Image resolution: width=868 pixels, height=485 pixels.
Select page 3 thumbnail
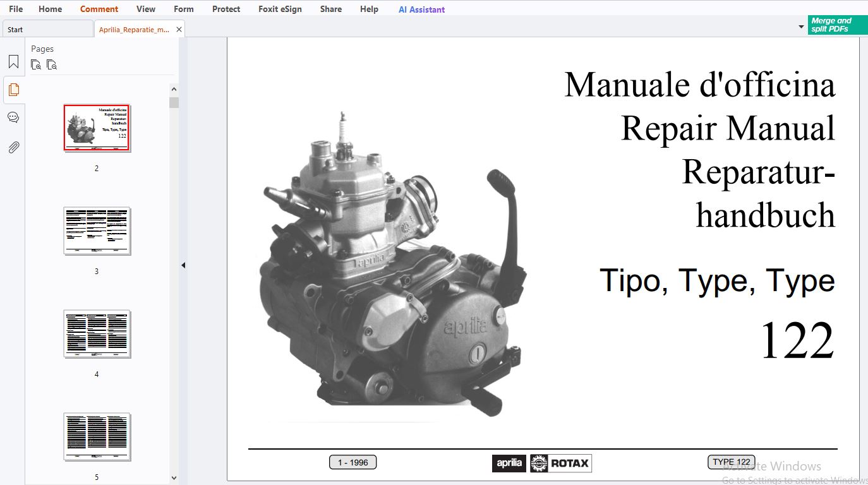click(x=97, y=231)
